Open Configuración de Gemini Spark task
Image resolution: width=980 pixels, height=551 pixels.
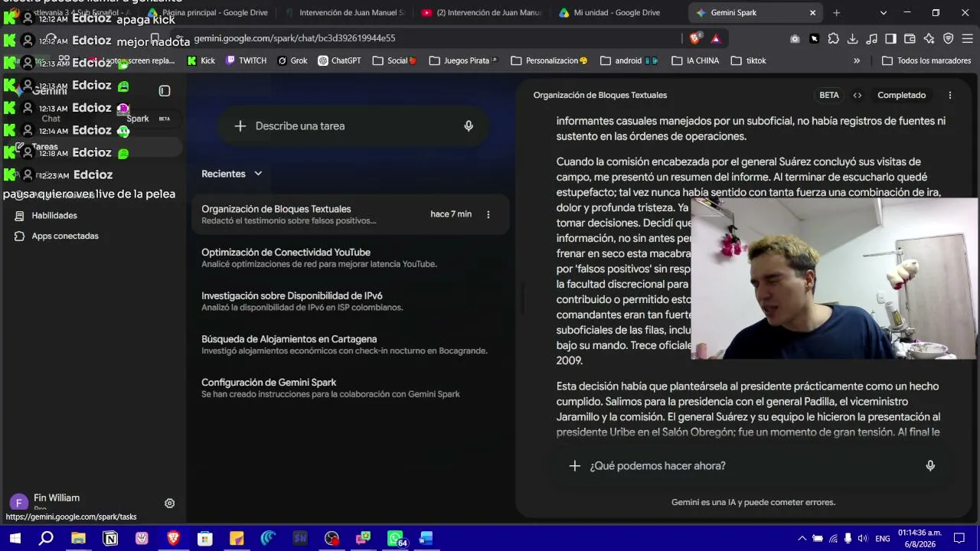coord(348,388)
